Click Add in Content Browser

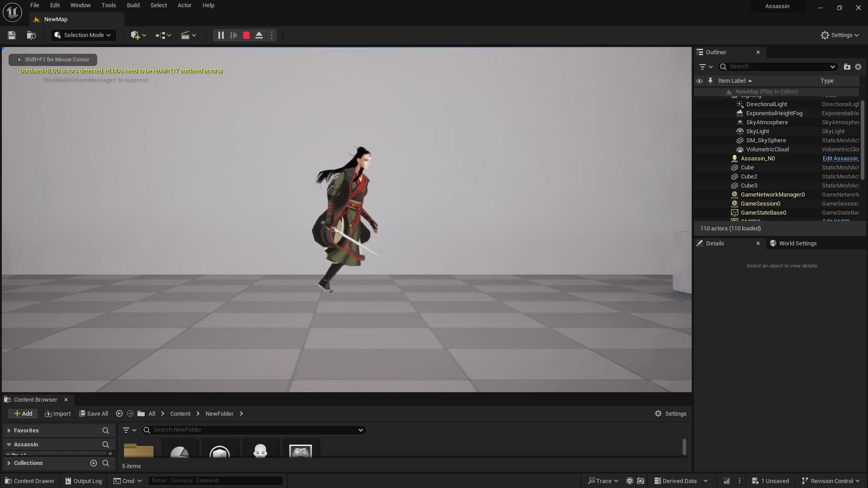[x=23, y=414]
